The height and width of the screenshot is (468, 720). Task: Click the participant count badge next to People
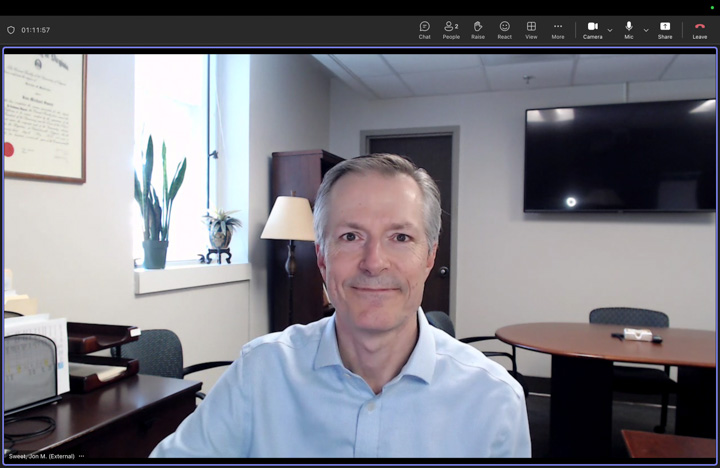(457, 26)
